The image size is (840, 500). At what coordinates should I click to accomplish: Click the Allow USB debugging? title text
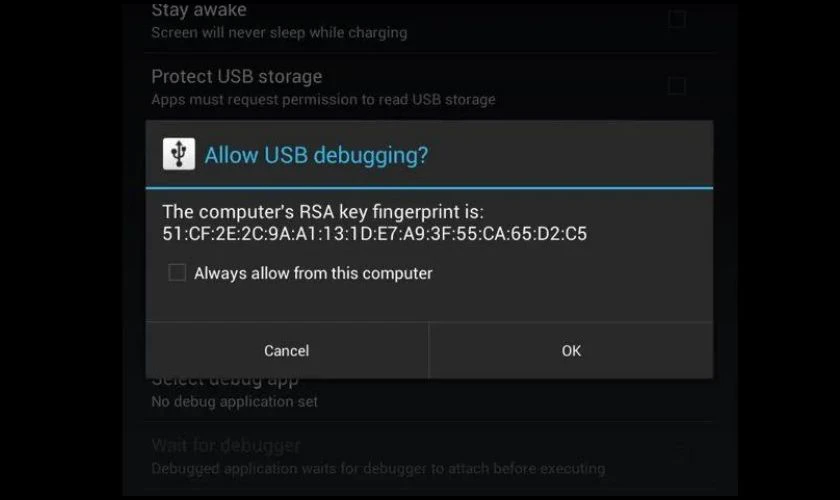[x=316, y=155]
